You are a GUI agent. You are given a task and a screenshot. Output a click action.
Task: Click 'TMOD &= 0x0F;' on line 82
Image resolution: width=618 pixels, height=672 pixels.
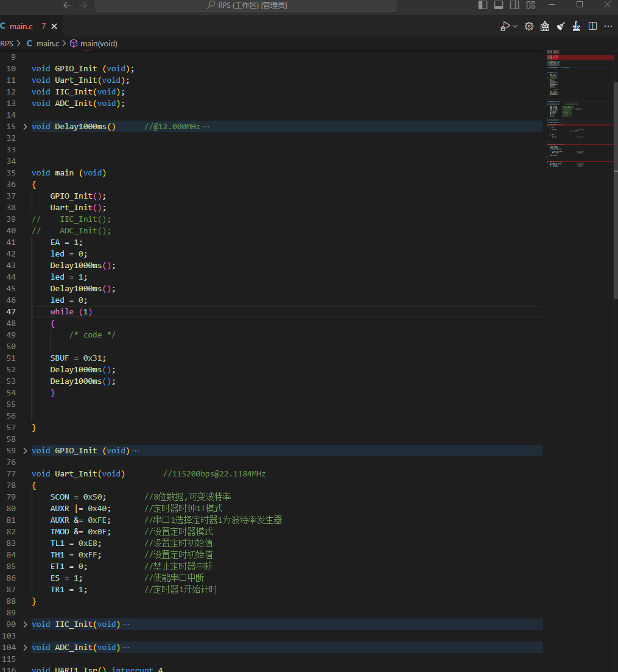[x=80, y=531]
